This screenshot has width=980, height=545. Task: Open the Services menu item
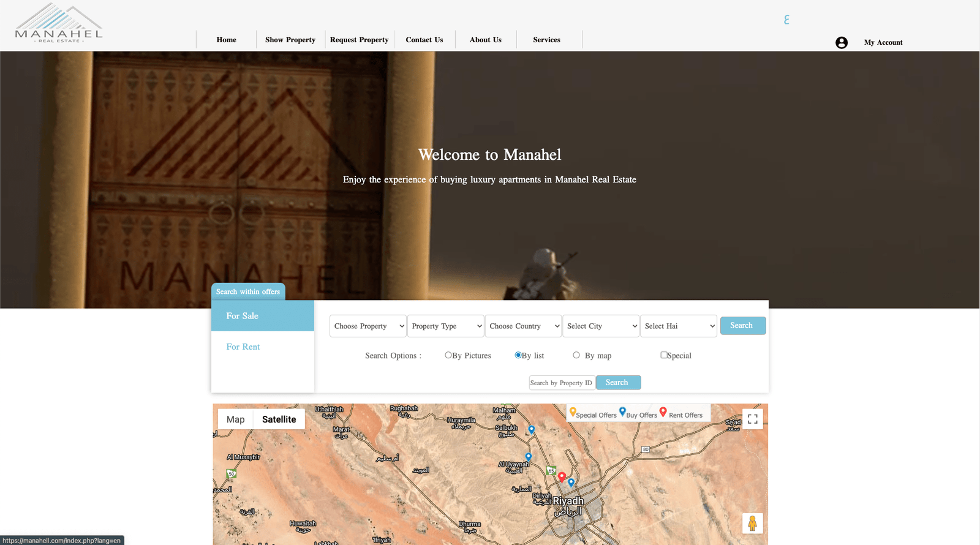click(x=547, y=40)
